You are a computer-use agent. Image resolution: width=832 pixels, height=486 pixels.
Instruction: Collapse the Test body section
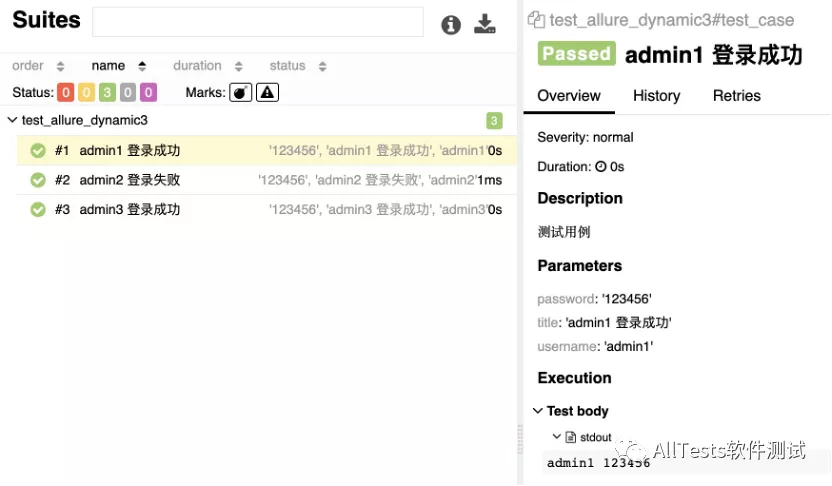pos(538,411)
